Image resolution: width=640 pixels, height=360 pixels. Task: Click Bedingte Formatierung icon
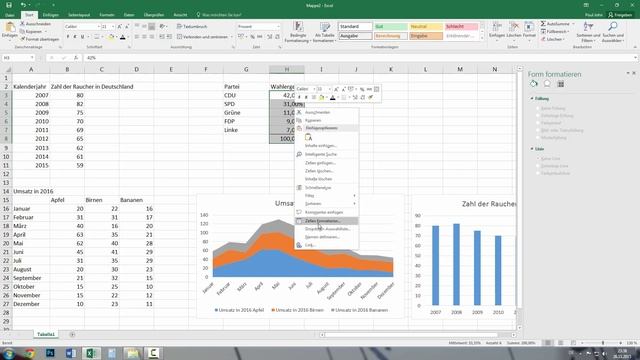[298, 27]
